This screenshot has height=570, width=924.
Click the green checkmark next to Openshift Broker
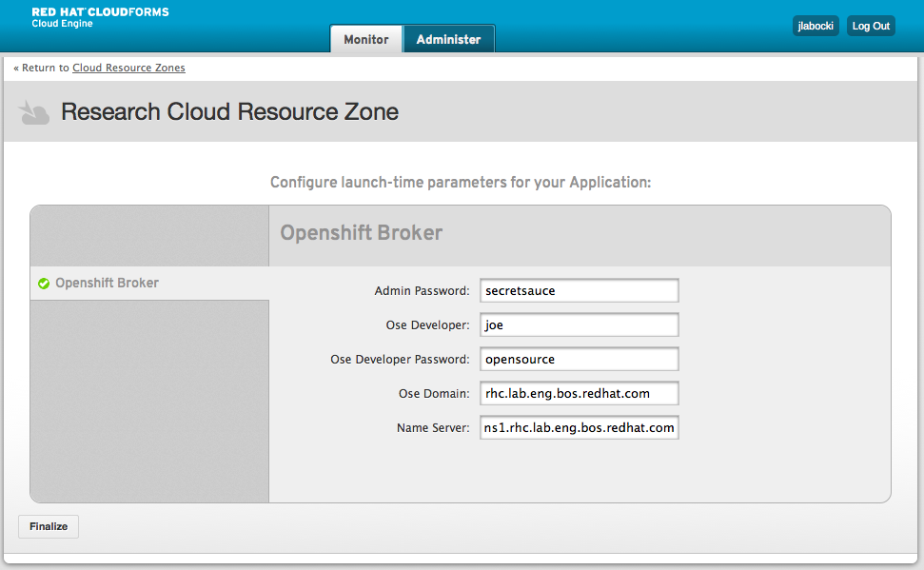(x=44, y=284)
